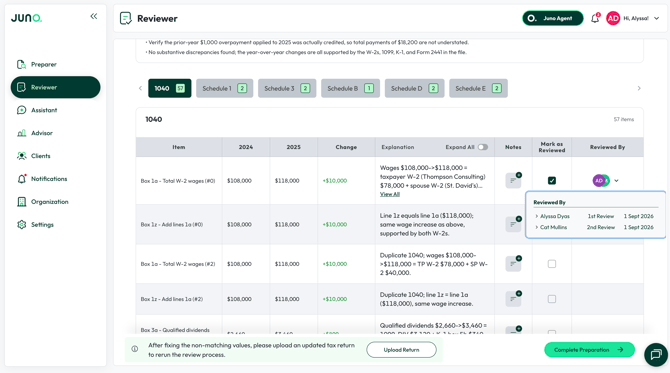The width and height of the screenshot is (670, 373).
Task: Switch to the Schedule 3 tab
Action: [287, 88]
